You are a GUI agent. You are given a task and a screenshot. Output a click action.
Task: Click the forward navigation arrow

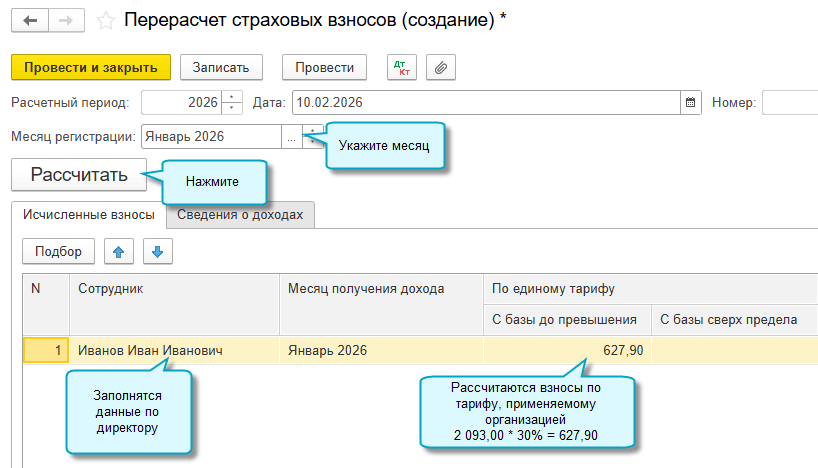pos(65,20)
